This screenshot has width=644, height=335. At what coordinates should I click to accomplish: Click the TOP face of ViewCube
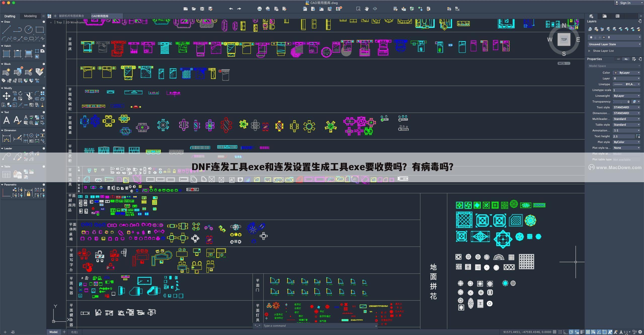(564, 39)
